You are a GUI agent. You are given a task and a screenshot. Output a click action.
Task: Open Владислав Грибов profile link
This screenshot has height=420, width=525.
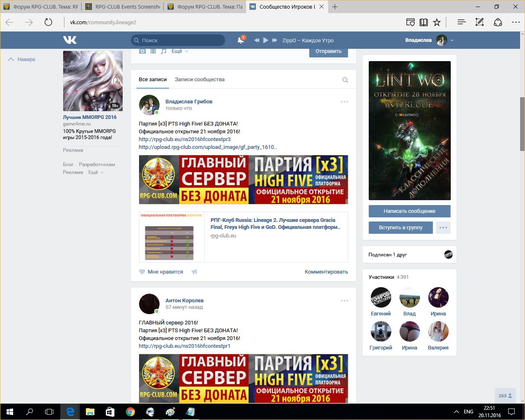click(189, 101)
